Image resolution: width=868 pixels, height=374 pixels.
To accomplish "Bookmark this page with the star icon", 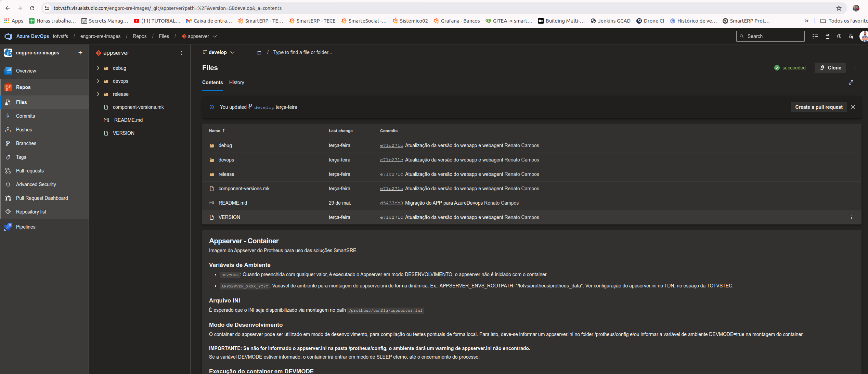I will click(x=839, y=8).
